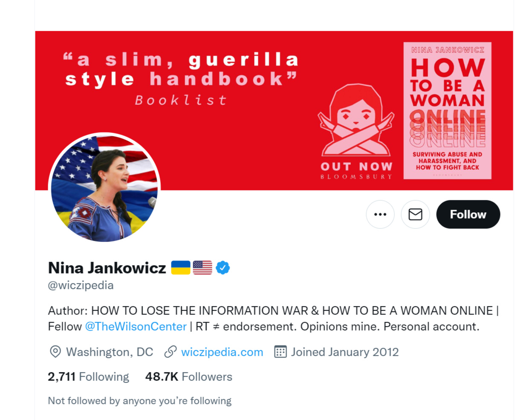Open the three-dot more options menu
This screenshot has height=420, width=532.
(380, 214)
